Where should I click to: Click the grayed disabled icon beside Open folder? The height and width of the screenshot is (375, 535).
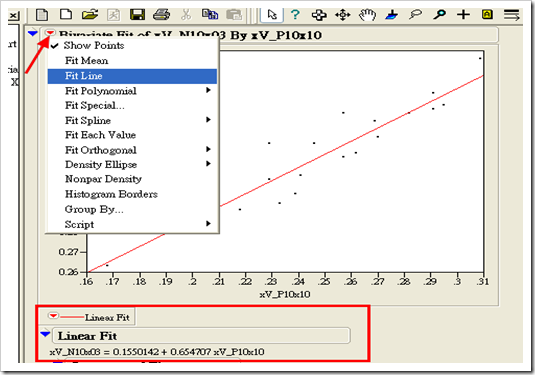coord(113,15)
